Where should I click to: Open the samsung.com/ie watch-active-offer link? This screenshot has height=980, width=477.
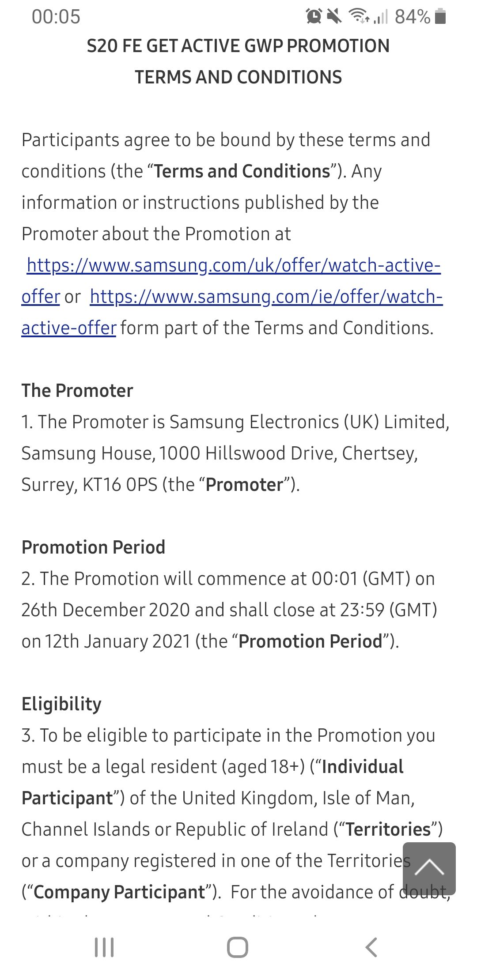pos(232,312)
